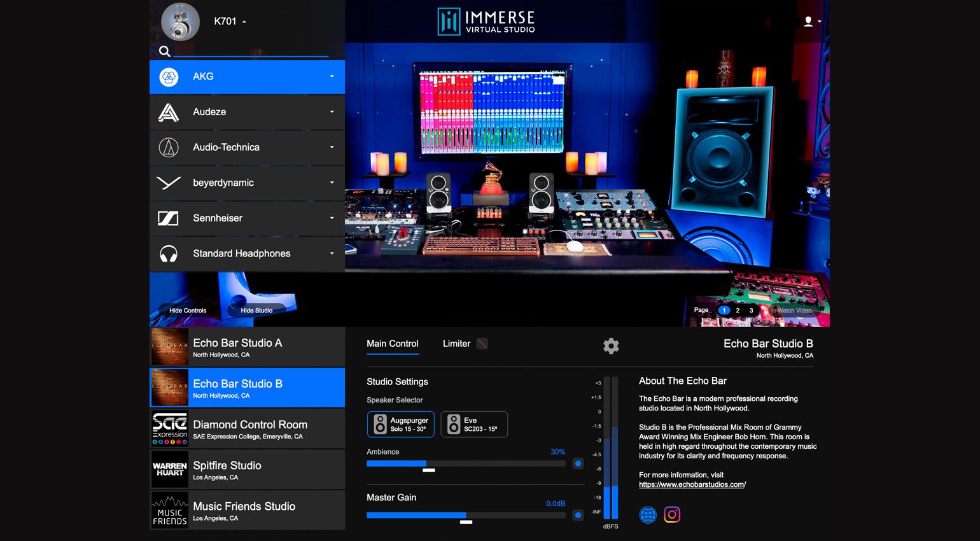Open the echobarstudios.com link
The width and height of the screenshot is (980, 541).
[692, 485]
